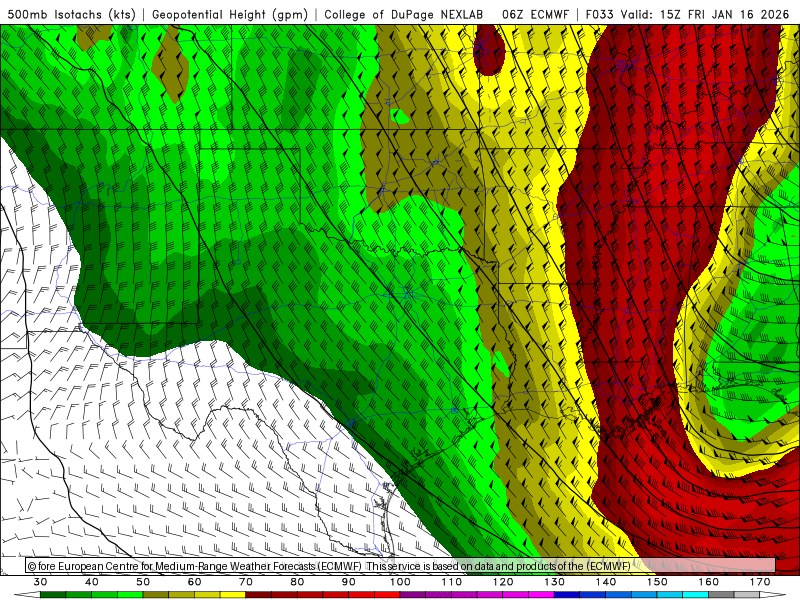The height and width of the screenshot is (600, 800).
Task: Click the dark blue swatch in the legend bar
Action: [x=567, y=595]
